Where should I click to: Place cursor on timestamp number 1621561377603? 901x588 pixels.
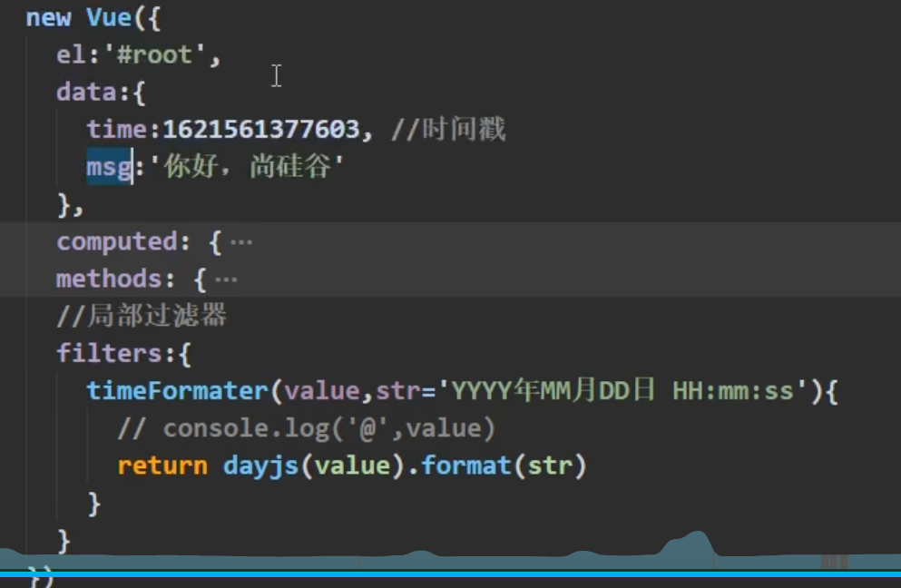260,130
